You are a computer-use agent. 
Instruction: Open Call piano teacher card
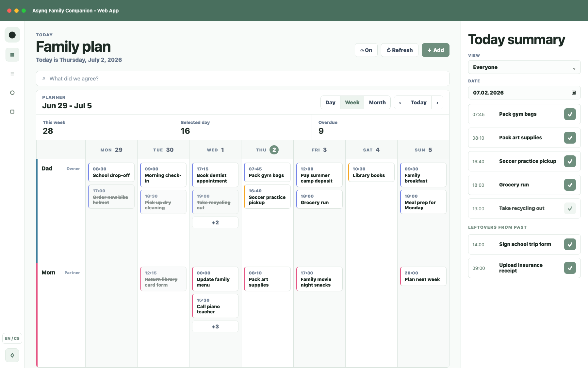coord(215,306)
